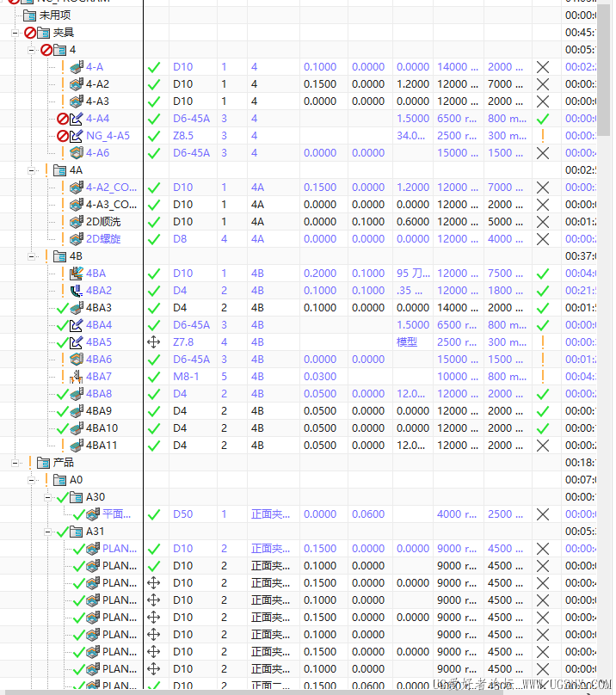Click the 0.0300 value in 4BA7 row
Image resolution: width=616 pixels, height=695 pixels.
click(x=320, y=377)
